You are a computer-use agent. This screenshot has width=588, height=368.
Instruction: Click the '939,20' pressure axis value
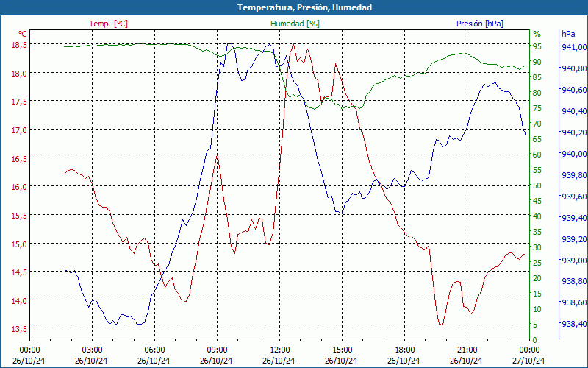[573, 239]
